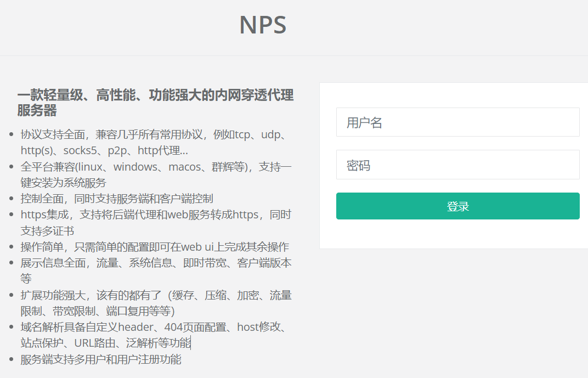This screenshot has height=378, width=588.
Task: Click the word socks5 in protocol list
Action: click(x=81, y=150)
